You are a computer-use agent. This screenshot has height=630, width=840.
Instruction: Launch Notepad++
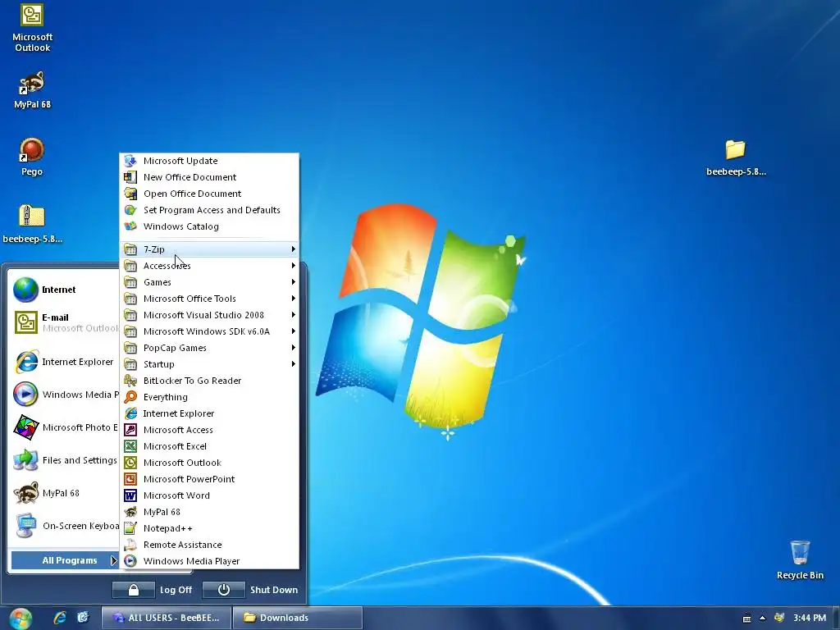click(209, 529)
